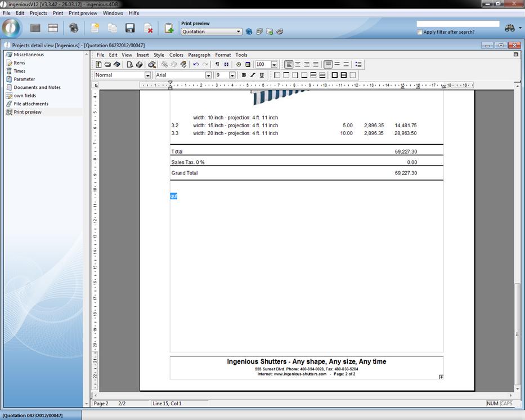Viewport: 525px width, 420px height.
Task: Click the print preview page icon in editor
Action: (130, 65)
